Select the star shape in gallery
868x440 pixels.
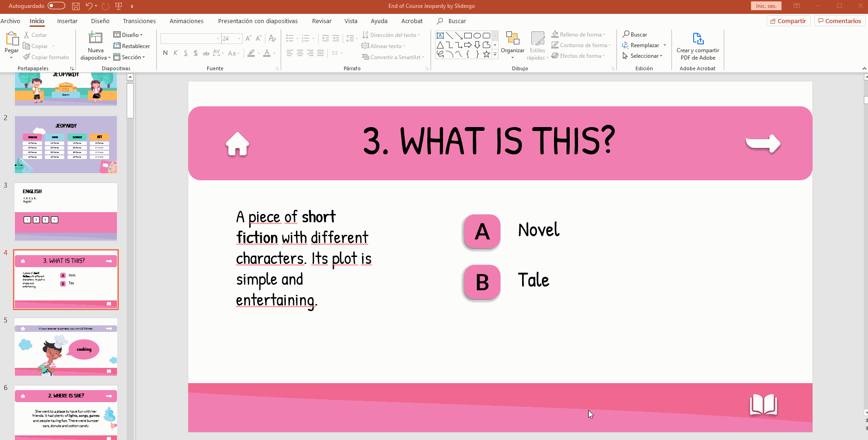tap(486, 54)
